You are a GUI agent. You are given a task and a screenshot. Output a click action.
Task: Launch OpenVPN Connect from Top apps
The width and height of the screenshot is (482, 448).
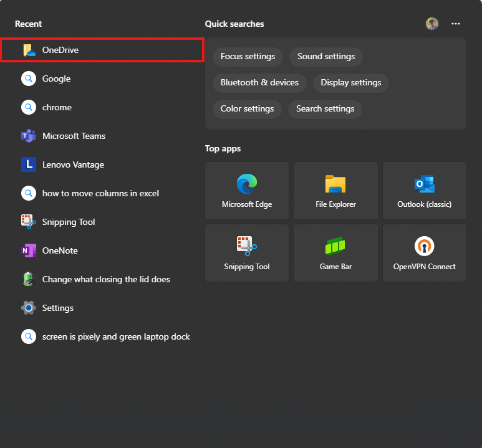coord(424,253)
